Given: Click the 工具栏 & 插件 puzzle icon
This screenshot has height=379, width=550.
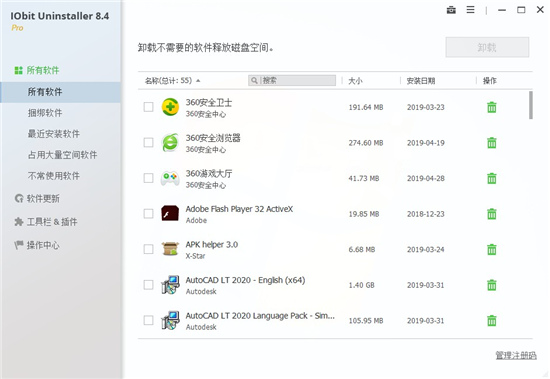Looking at the screenshot, I should 19,221.
